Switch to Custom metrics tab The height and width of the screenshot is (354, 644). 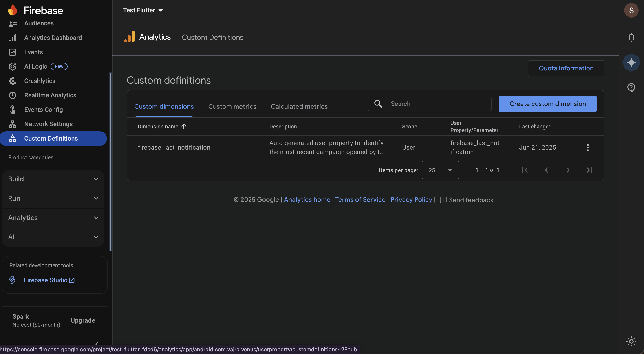click(x=232, y=106)
